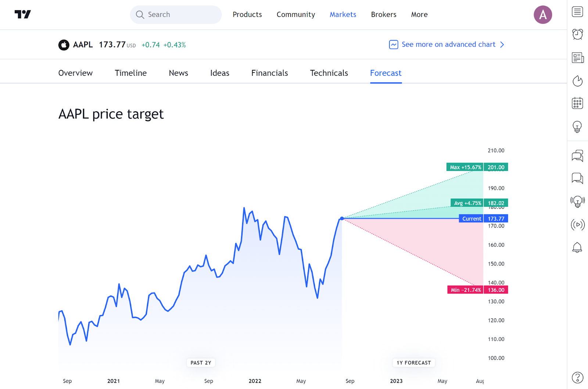Switch to the Financials tab
Image resolution: width=588 pixels, height=389 pixels.
pyautogui.click(x=270, y=73)
